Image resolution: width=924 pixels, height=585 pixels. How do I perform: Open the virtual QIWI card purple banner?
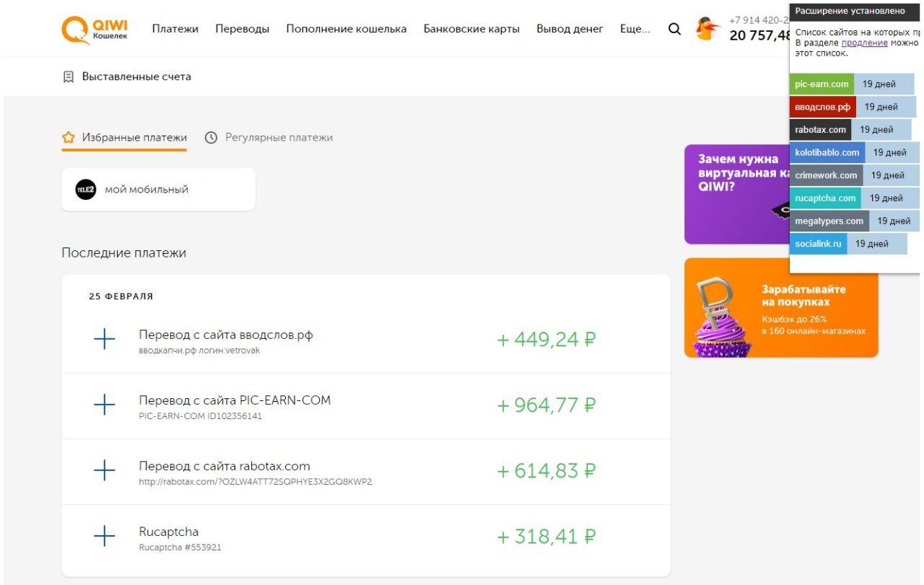pyautogui.click(x=736, y=193)
